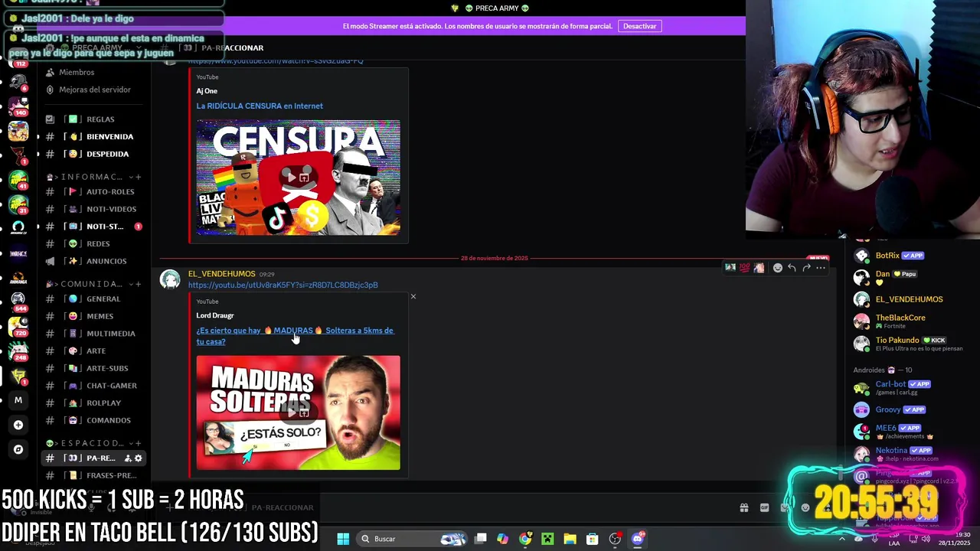Click the plus icon beside COMUNIDA category
The width and height of the screenshot is (980, 551).
[x=139, y=284]
